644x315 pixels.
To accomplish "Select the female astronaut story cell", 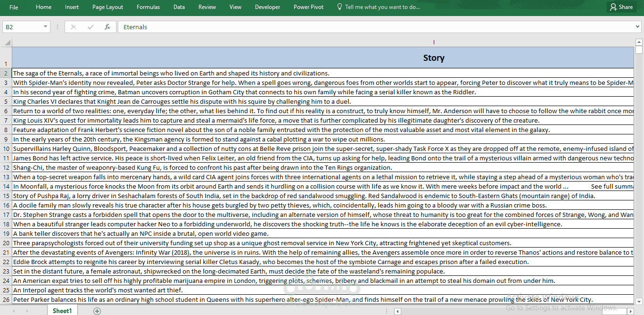I will (322, 271).
